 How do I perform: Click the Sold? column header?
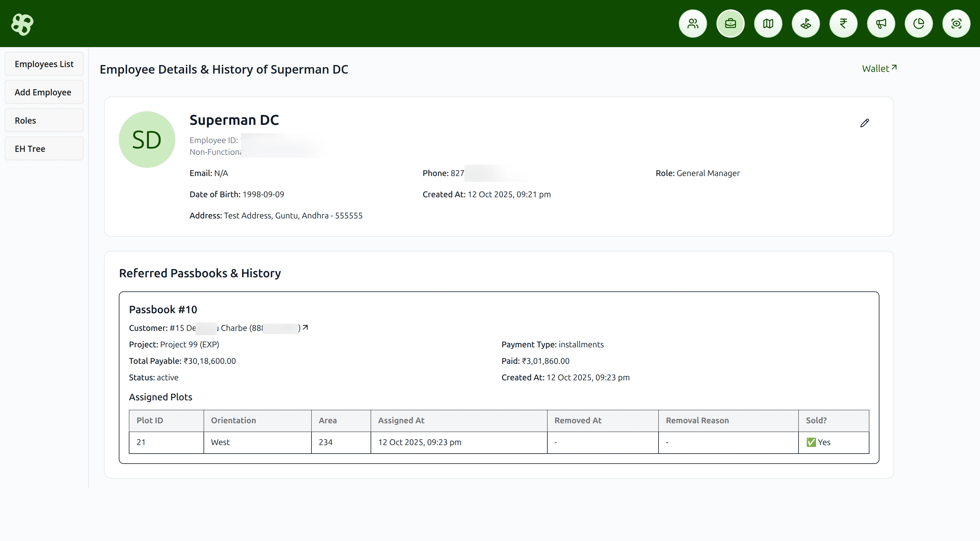click(816, 420)
